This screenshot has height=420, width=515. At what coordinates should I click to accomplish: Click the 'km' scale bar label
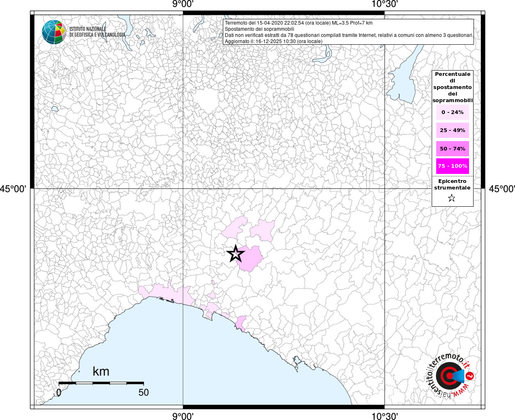(101, 372)
